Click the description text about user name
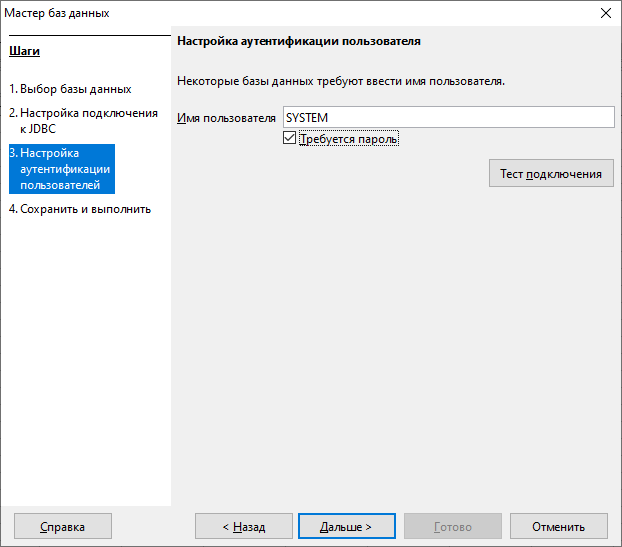 340,80
